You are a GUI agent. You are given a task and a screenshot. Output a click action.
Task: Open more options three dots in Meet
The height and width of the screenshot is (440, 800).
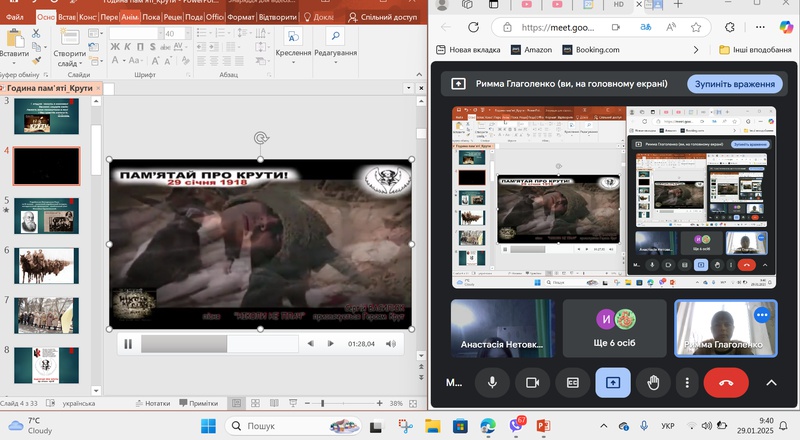(x=687, y=382)
